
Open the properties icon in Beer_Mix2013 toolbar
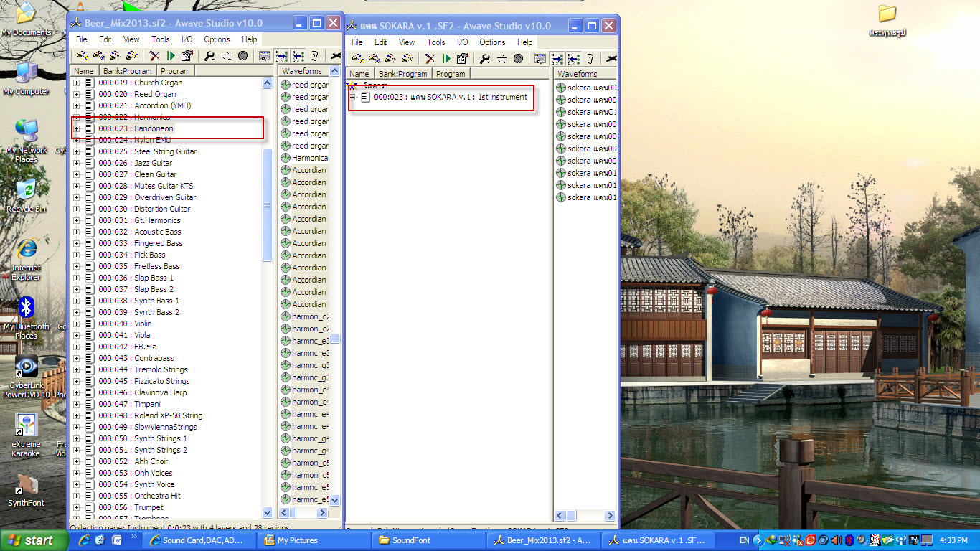click(x=187, y=55)
